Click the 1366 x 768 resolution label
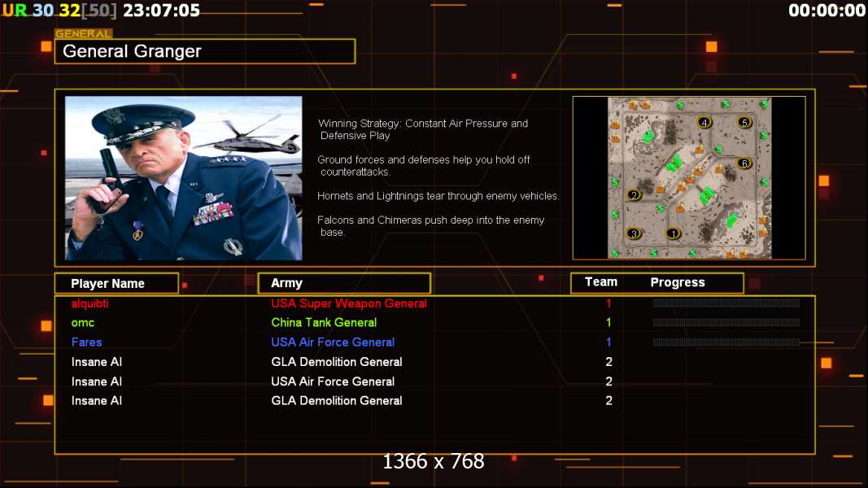The height and width of the screenshot is (488, 868). [x=434, y=461]
